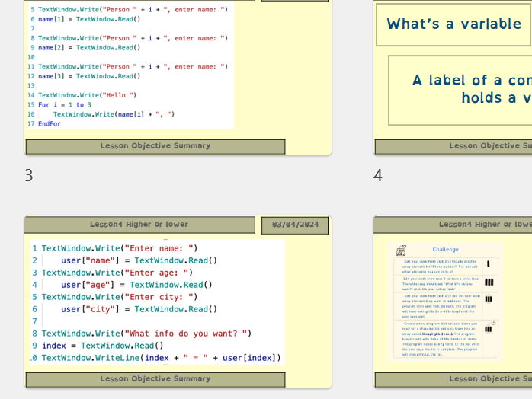Click the Challenge slide's header icon
Image resolution: width=532 pixels, height=399 pixels.
click(401, 251)
